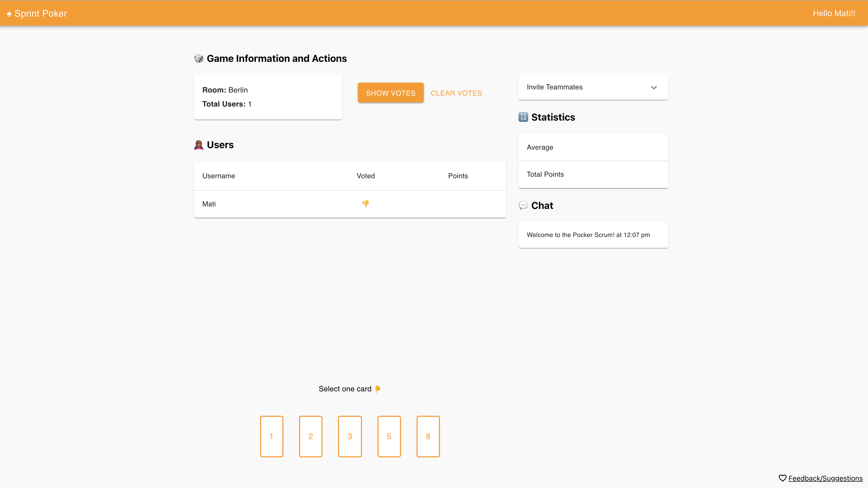Screen dimensions: 868x488
Task: Click the Statistics numbers icon
Action: click(523, 117)
